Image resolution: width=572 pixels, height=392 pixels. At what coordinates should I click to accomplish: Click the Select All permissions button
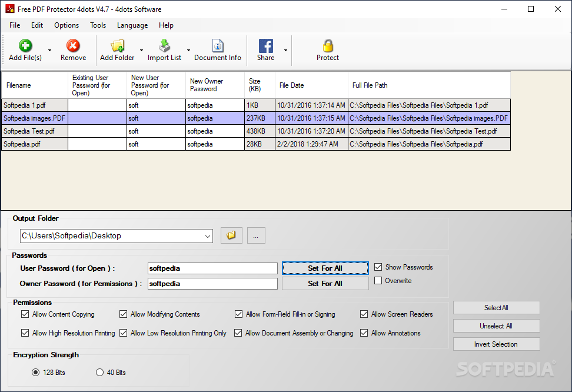click(x=496, y=308)
